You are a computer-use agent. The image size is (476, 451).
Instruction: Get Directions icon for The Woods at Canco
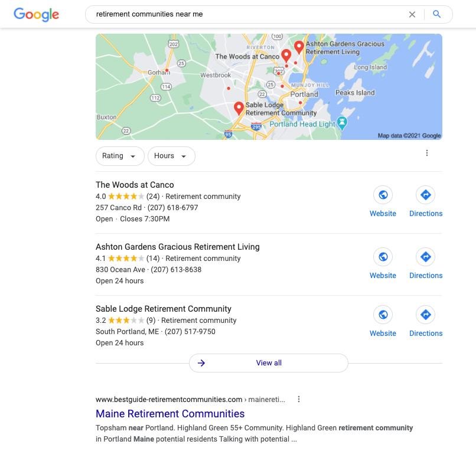click(426, 195)
